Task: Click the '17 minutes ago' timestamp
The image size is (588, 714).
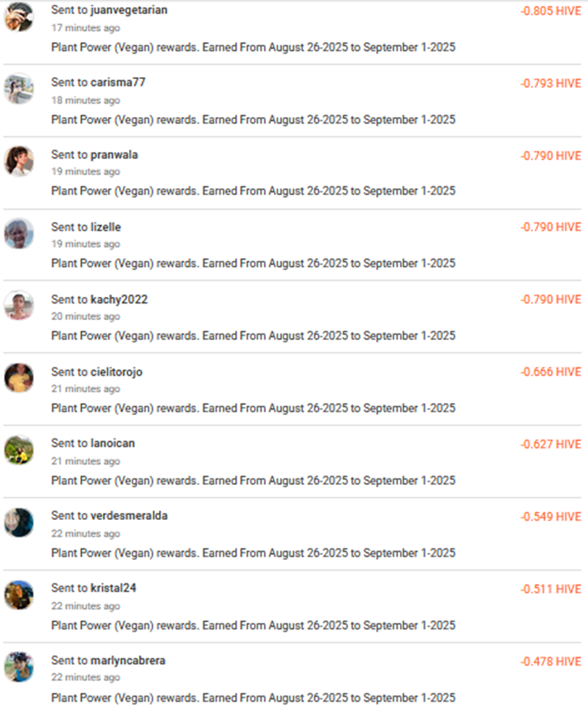Action: pos(86,28)
